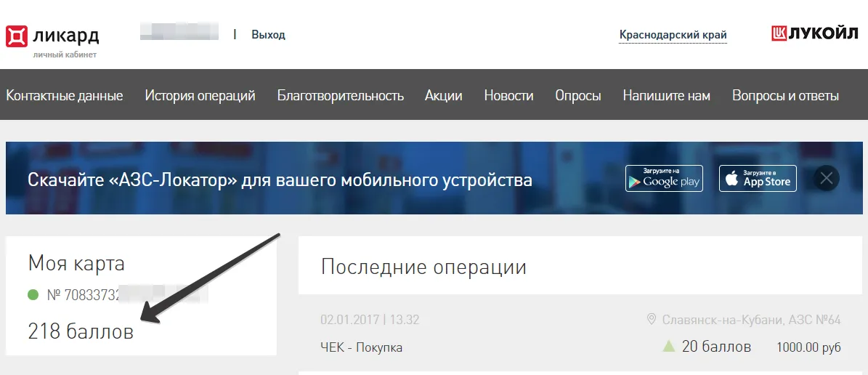
Task: Click the location pin icon near Славянск-на-Кубани
Action: [x=651, y=320]
